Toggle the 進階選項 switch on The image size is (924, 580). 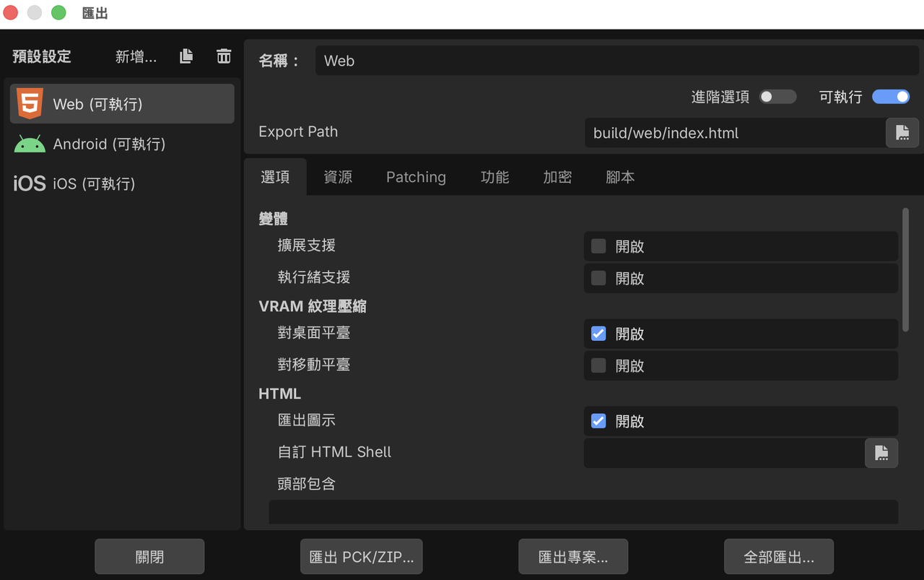pyautogui.click(x=777, y=97)
